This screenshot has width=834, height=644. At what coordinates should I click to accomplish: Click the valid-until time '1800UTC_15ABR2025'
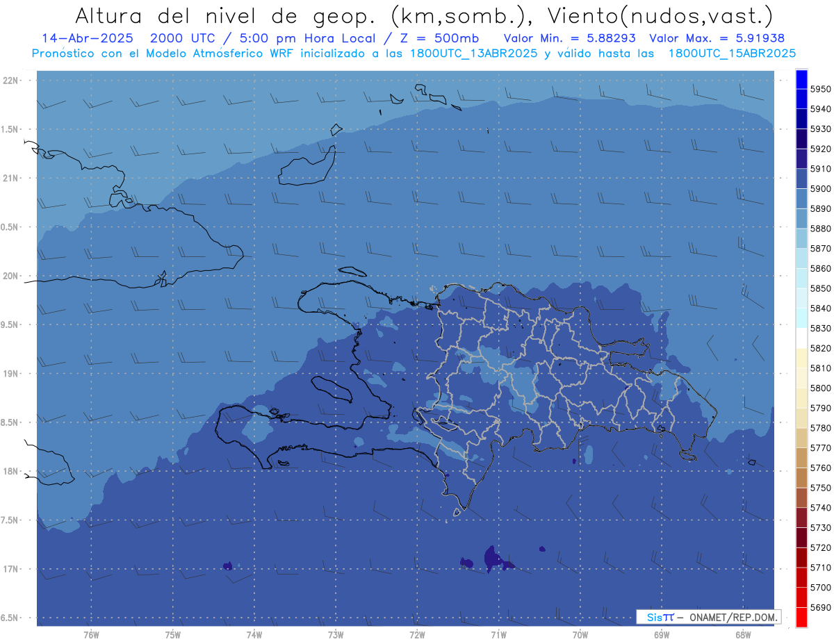[x=732, y=53]
